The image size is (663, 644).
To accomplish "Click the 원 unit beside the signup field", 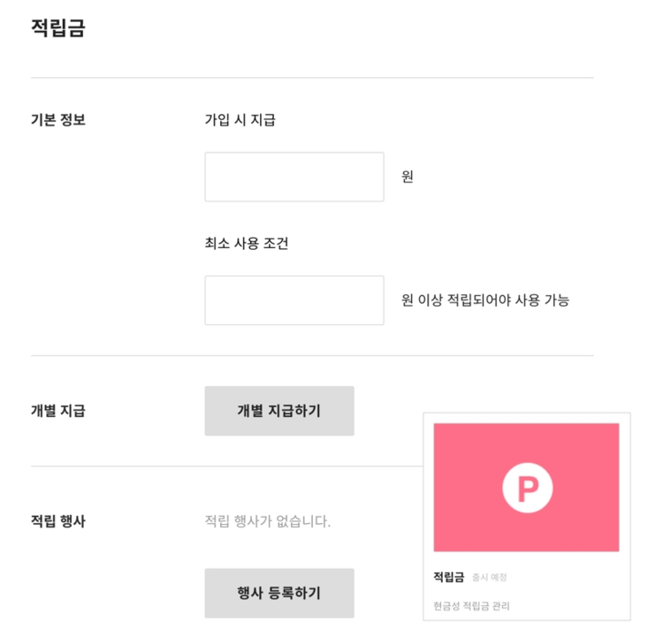I will 408,177.
